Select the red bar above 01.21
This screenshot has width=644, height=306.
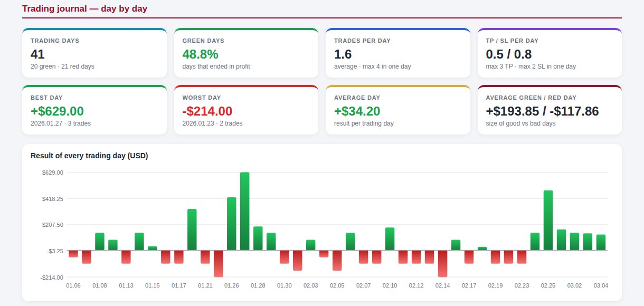click(x=205, y=257)
